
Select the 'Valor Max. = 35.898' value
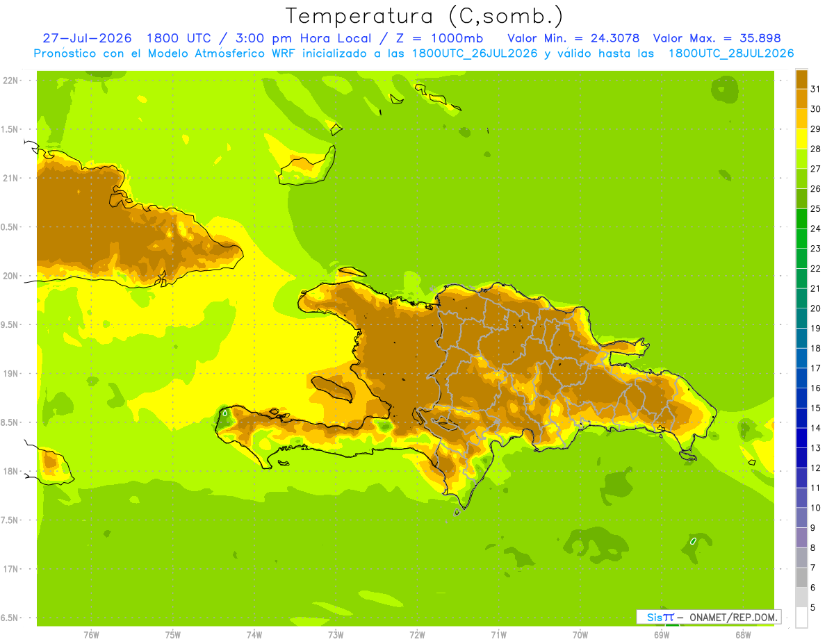717,38
